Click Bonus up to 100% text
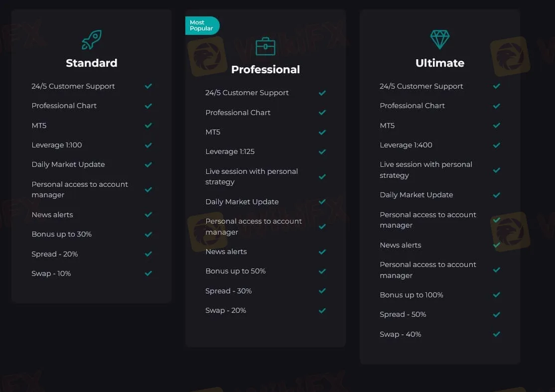Image resolution: width=555 pixels, height=392 pixels. point(411,295)
